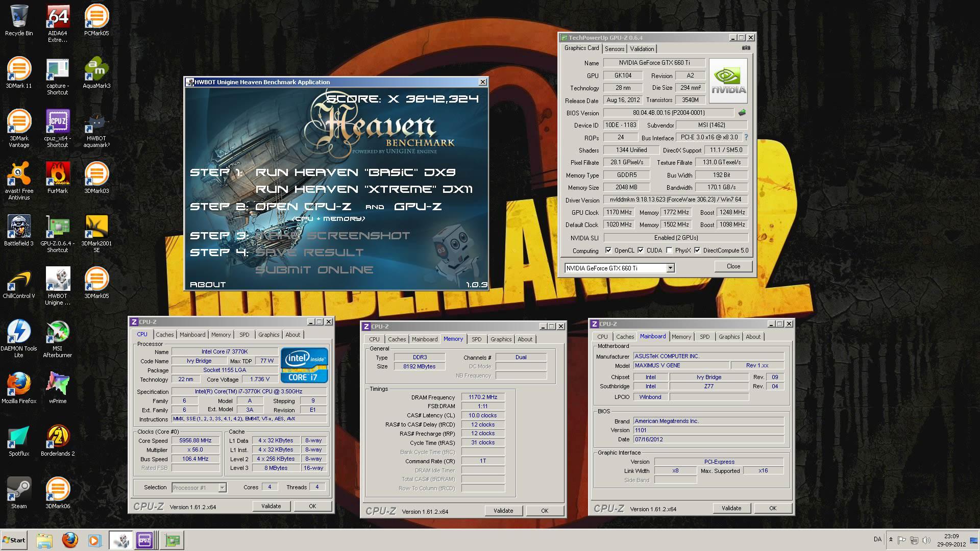Open Caches tab in CPU-Z CPU window
Viewport: 980px width, 551px height.
164,335
